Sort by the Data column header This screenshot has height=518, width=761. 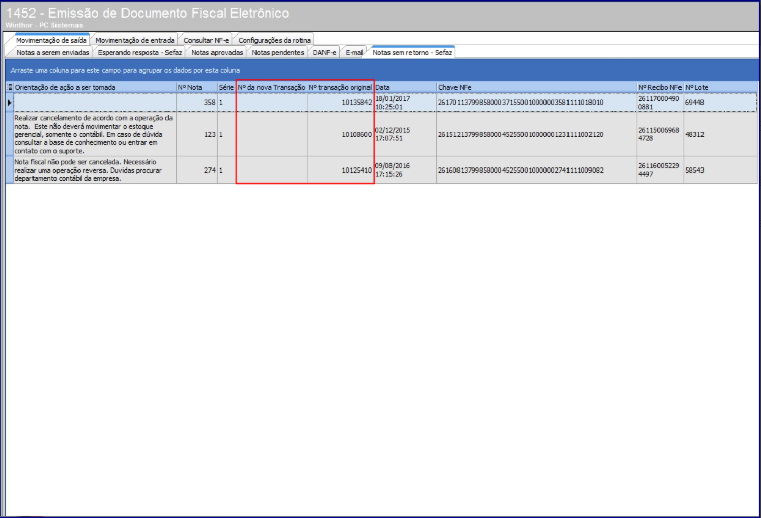tap(405, 87)
